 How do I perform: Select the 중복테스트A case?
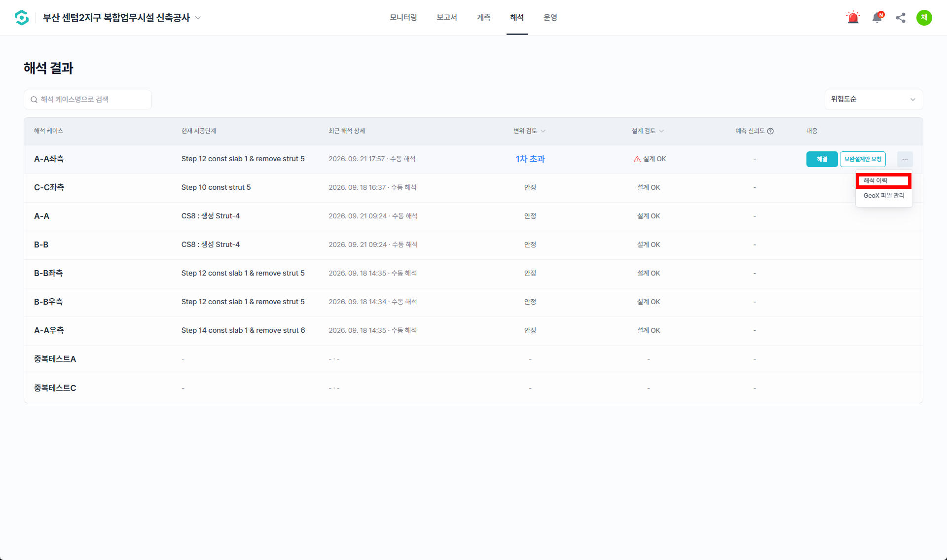point(55,359)
